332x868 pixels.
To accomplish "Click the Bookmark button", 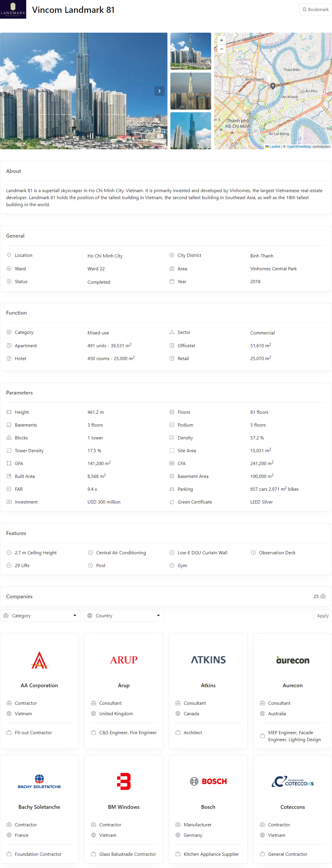I will (315, 9).
